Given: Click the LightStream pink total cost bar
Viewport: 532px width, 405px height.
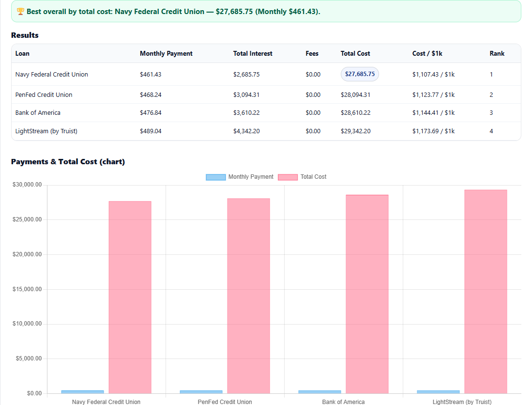Looking at the screenshot, I should (x=486, y=292).
